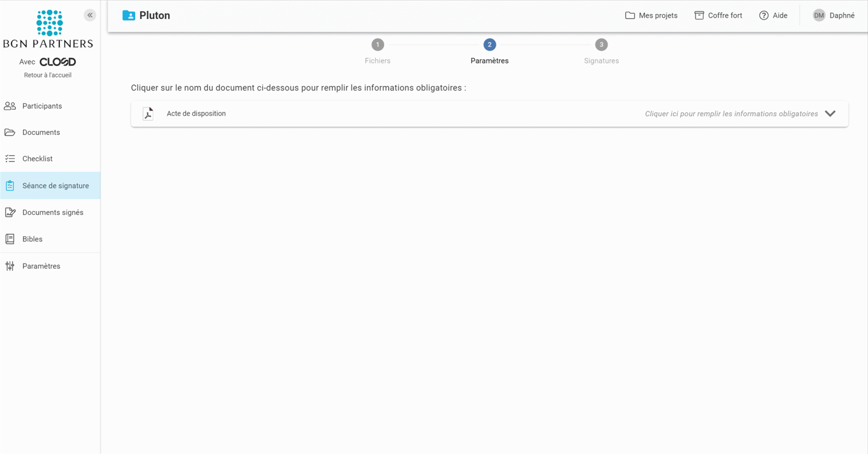Click the Séance de signature clipboard icon

[10, 186]
